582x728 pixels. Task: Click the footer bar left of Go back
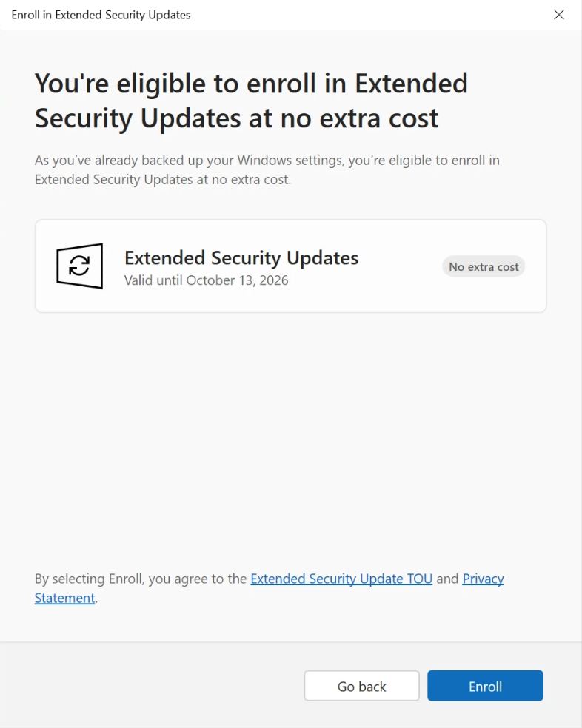click(x=148, y=686)
